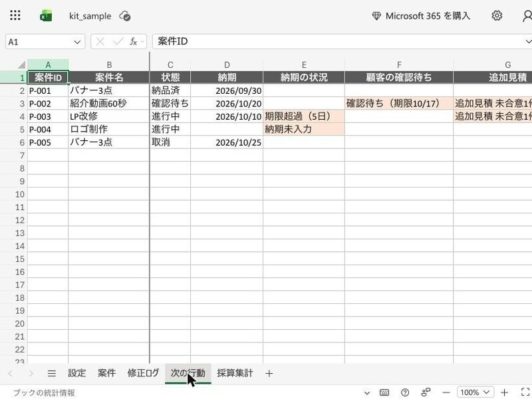Zoom in with the plus icon
This screenshot has height=399, width=532.
click(x=504, y=392)
